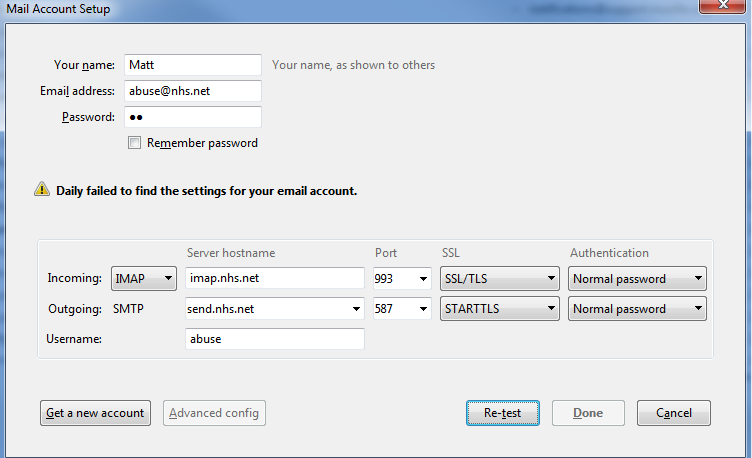The image size is (752, 458).
Task: Change the outgoing STARTTLS security dropdown
Action: [500, 309]
